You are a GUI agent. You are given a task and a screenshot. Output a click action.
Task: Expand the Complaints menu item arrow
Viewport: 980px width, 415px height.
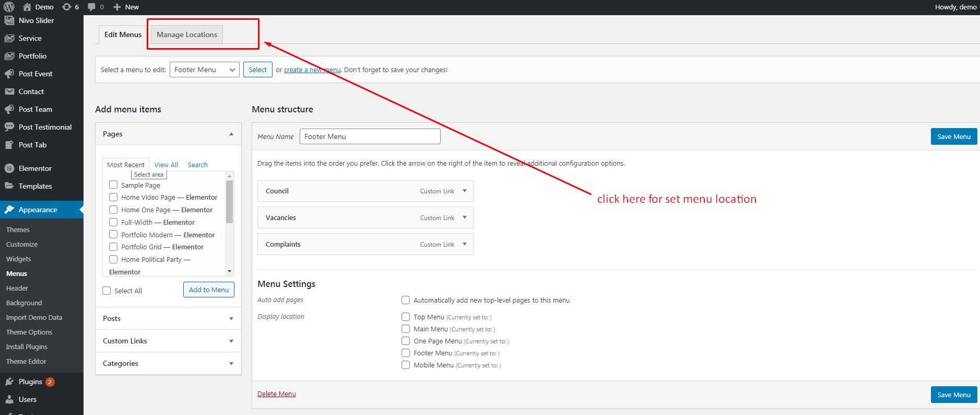[x=465, y=244]
